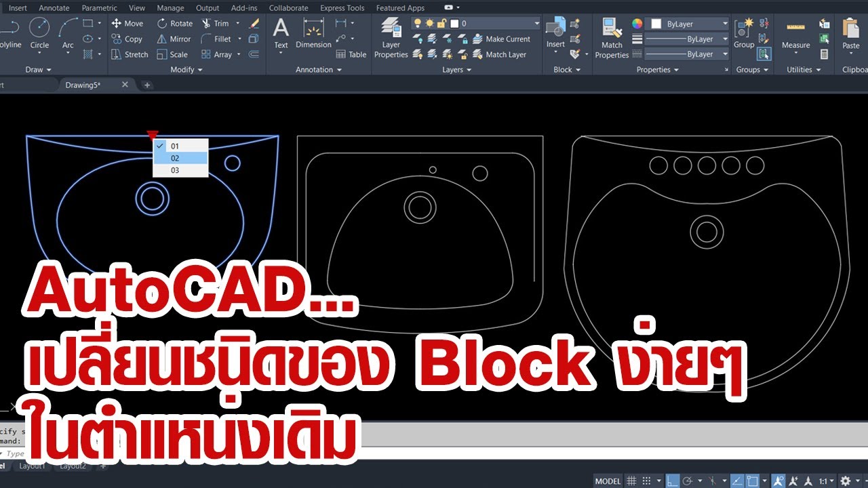Toggle snap mode in status bar
Viewport: 868px width, 488px height.
click(x=647, y=481)
